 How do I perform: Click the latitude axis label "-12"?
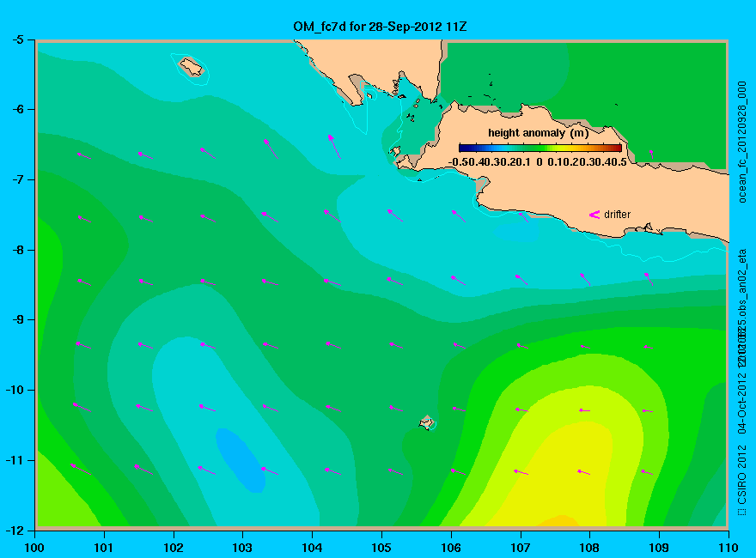coord(15,531)
